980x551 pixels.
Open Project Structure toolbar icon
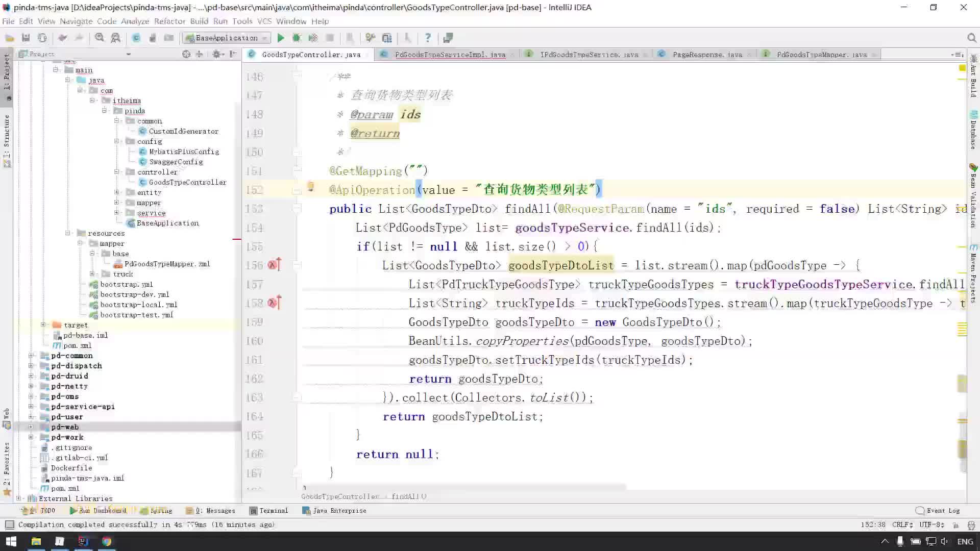pyautogui.click(x=387, y=38)
